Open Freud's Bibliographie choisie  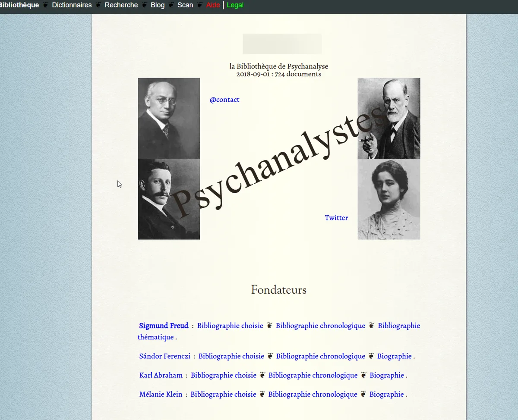230,326
